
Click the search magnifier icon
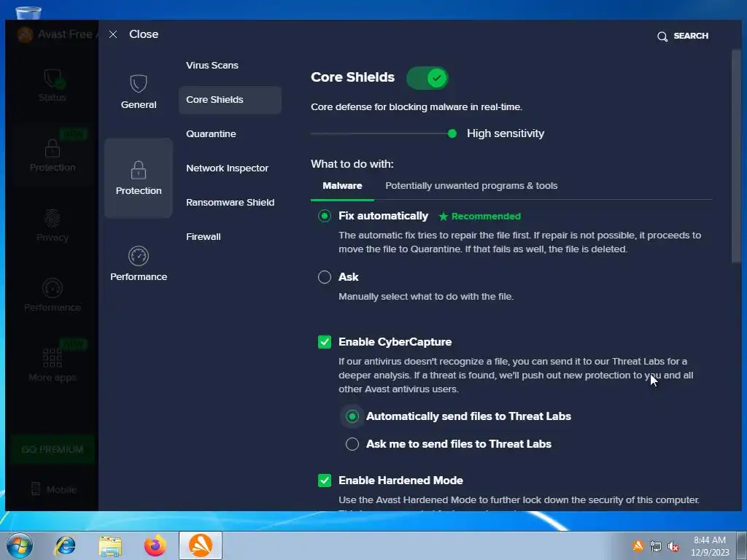pos(662,36)
